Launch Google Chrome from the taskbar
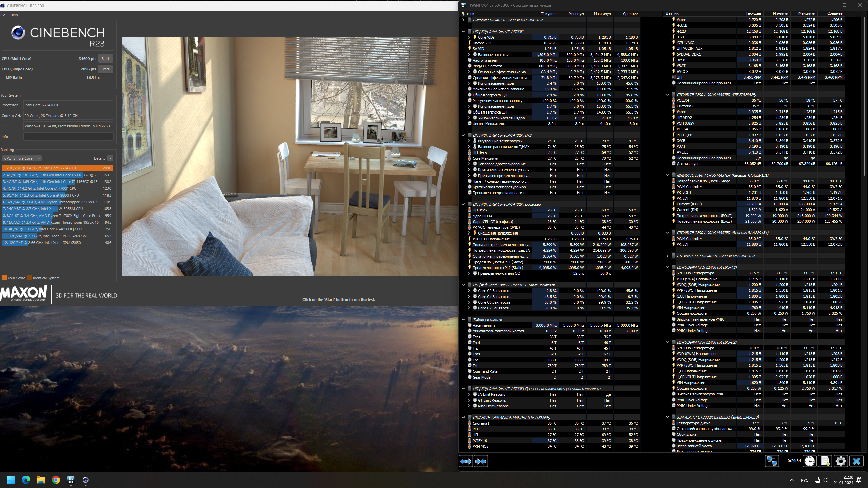 pos(56,480)
